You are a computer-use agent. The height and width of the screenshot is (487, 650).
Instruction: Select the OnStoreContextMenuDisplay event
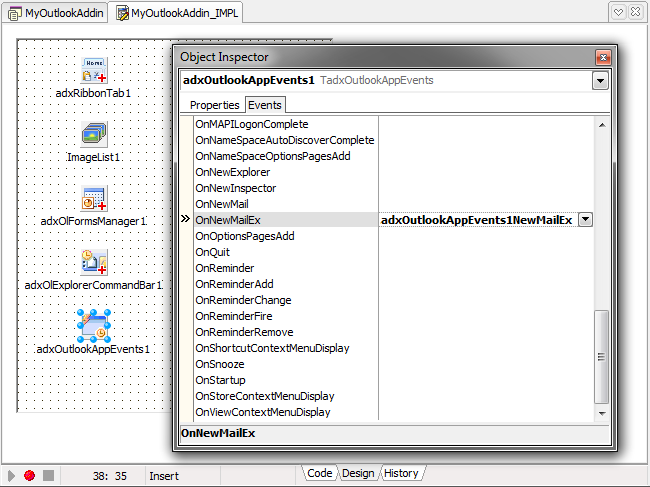click(265, 396)
